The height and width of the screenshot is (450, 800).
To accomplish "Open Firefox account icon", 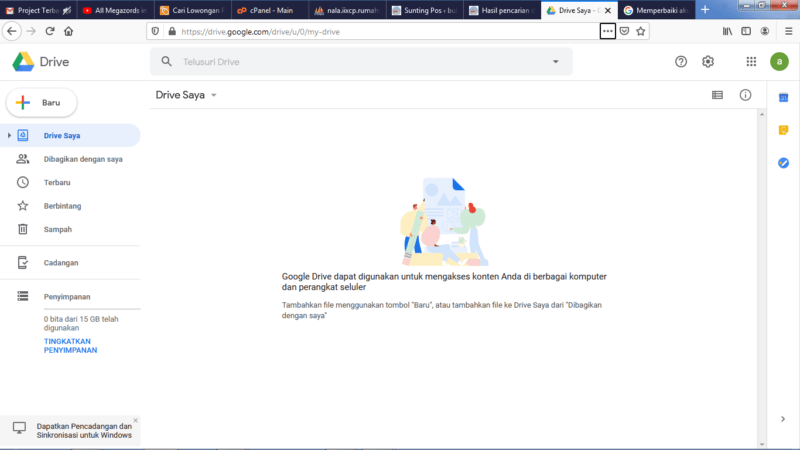I will (764, 31).
